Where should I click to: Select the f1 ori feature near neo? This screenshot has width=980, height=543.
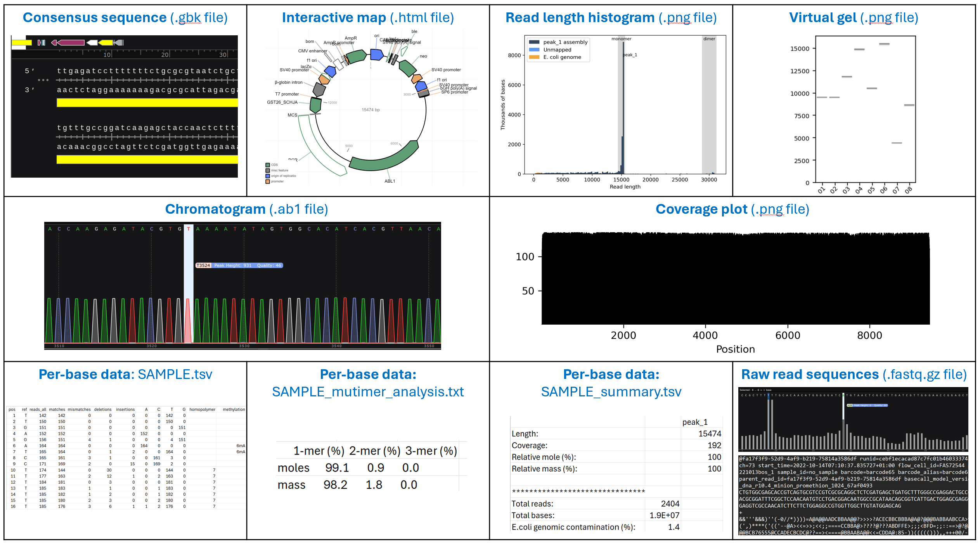coord(420,86)
